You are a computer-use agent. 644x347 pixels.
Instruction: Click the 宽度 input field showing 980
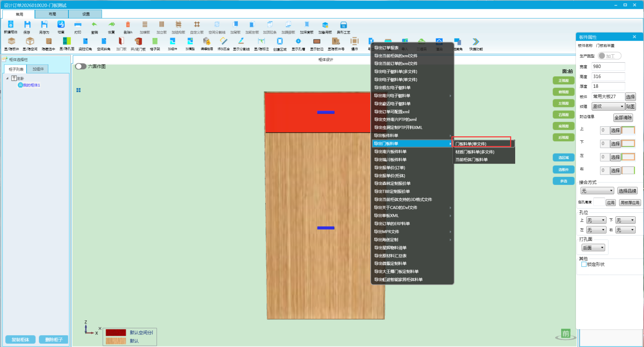click(608, 67)
